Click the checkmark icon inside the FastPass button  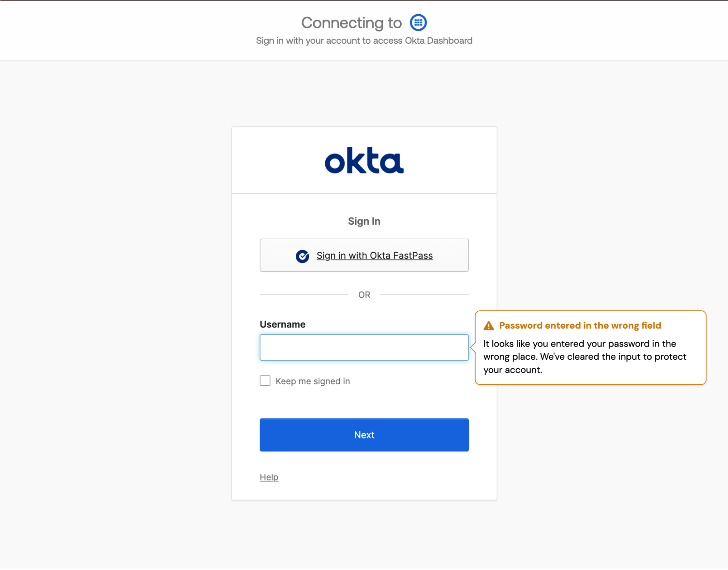point(302,255)
